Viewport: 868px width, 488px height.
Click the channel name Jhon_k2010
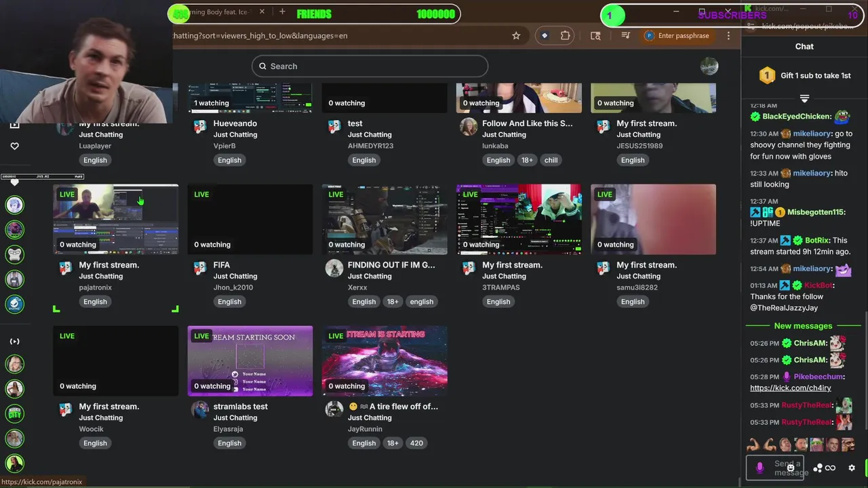point(233,287)
